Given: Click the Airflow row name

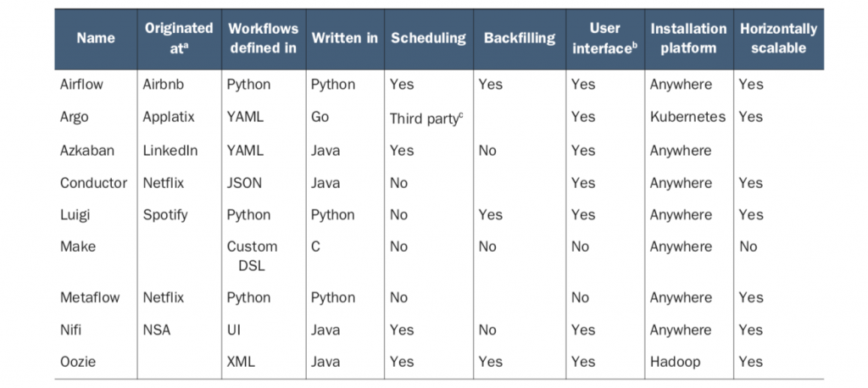Looking at the screenshot, I should (x=83, y=85).
